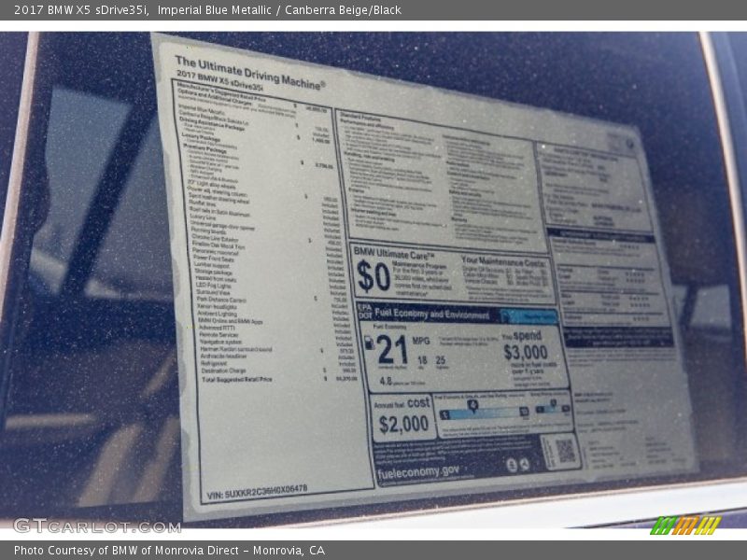Click the $0 BMW Ultimate Care amount
Image resolution: width=747 pixels, height=560 pixels.
tap(373, 276)
